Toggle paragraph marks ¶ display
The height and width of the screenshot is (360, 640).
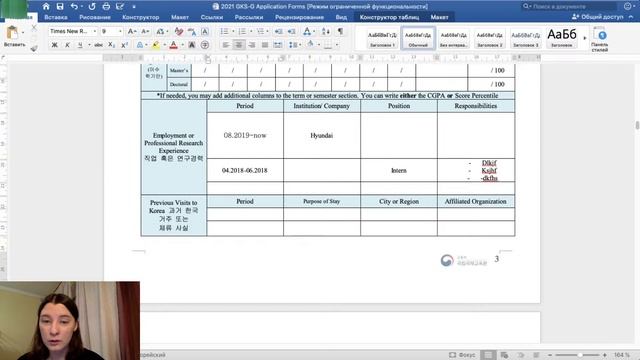click(x=340, y=31)
